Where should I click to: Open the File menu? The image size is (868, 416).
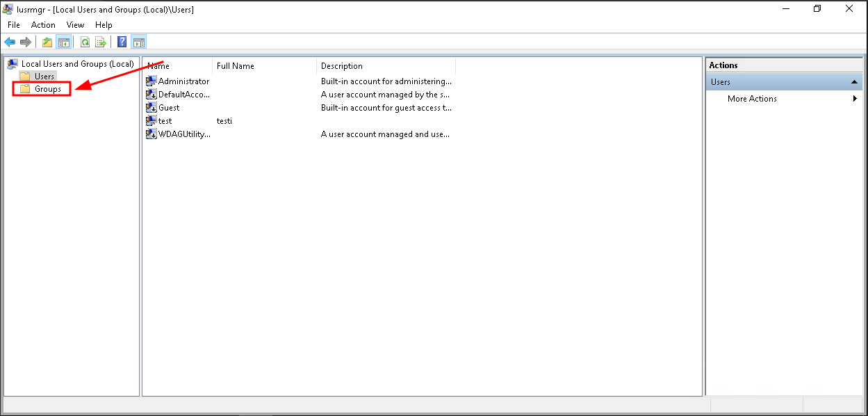click(x=14, y=25)
